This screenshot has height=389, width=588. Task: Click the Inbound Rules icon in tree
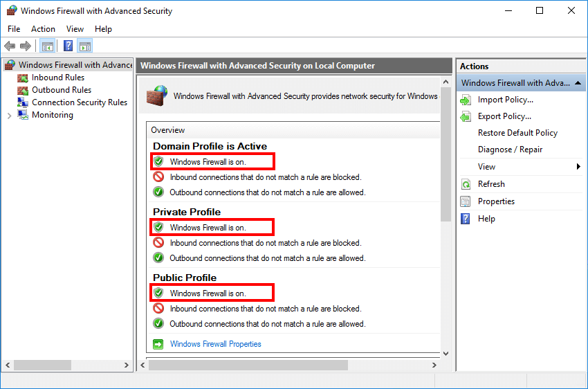(x=23, y=78)
